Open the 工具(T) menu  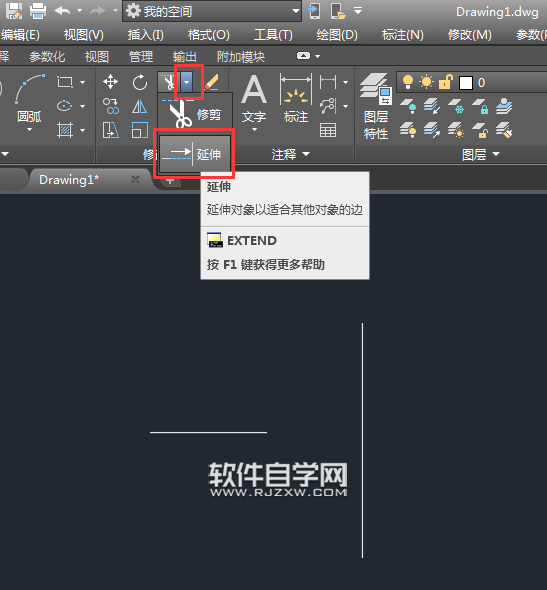click(x=273, y=35)
